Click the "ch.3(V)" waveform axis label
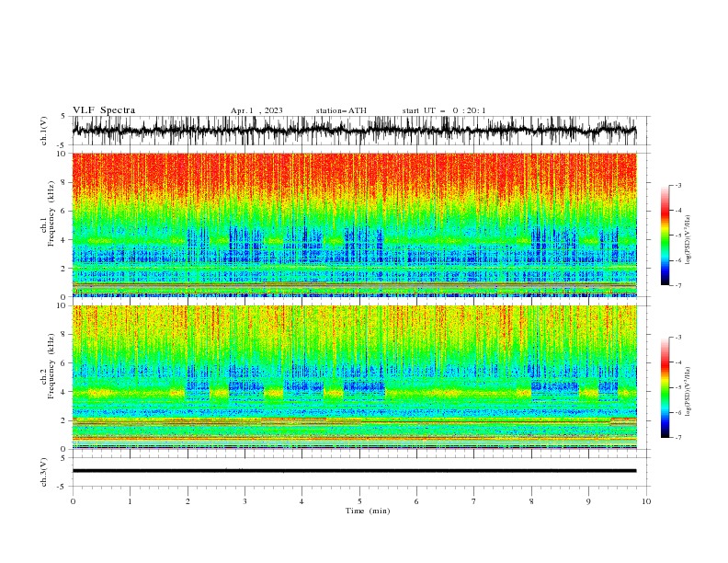The image size is (728, 563). pos(44,472)
